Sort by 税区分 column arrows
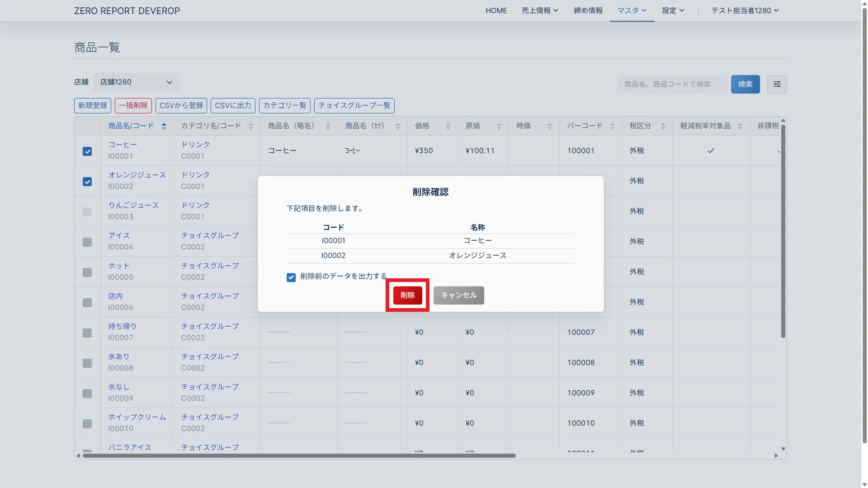 pos(663,126)
